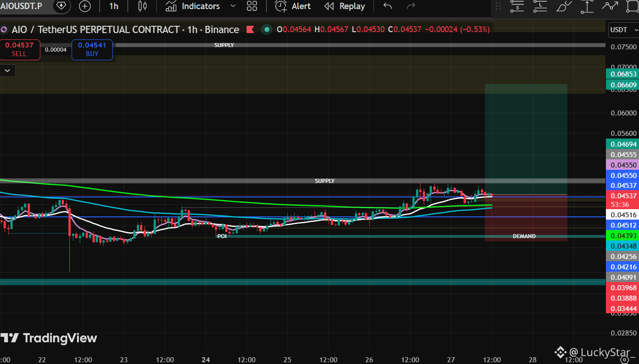
Task: Click the date 28 on time axis
Action: (532, 360)
